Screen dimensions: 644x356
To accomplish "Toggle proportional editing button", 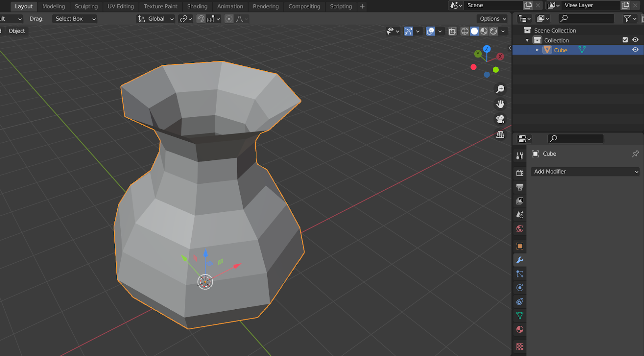I will (x=229, y=19).
